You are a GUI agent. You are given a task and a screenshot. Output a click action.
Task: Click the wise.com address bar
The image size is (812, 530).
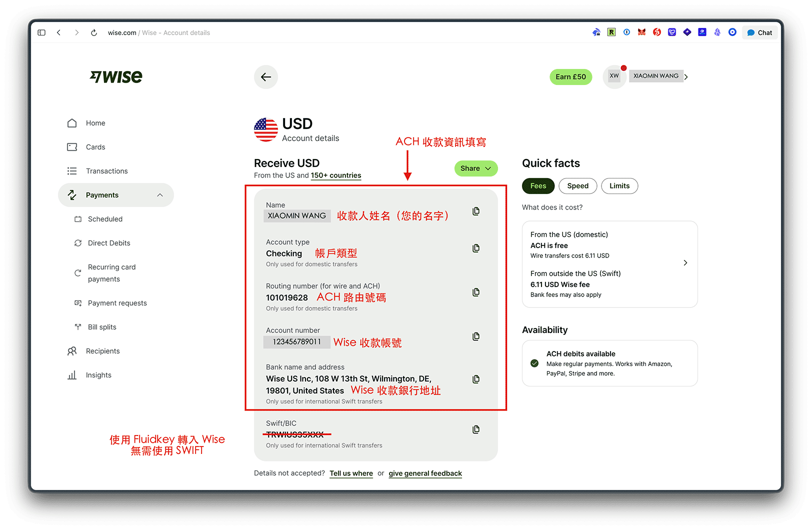pyautogui.click(x=159, y=32)
